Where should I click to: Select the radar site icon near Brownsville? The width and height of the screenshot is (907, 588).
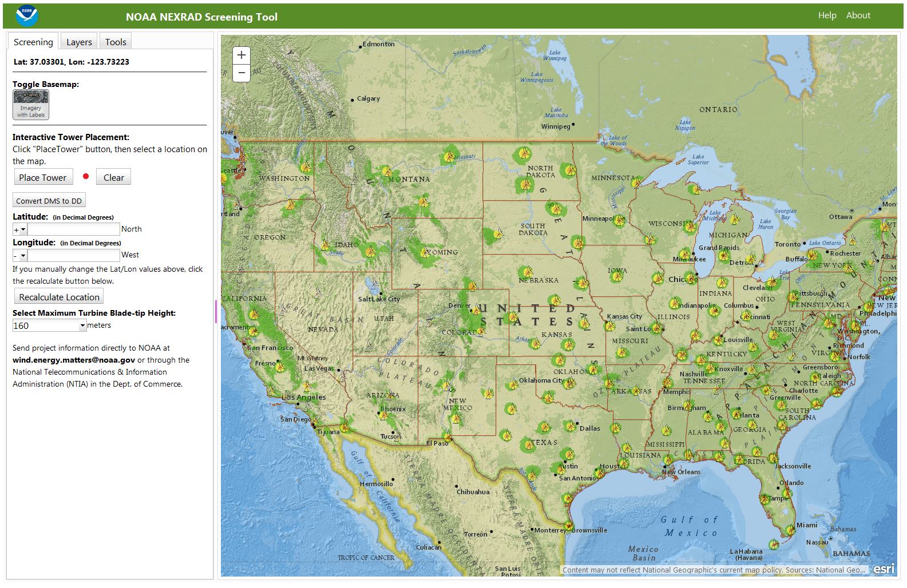(x=568, y=525)
